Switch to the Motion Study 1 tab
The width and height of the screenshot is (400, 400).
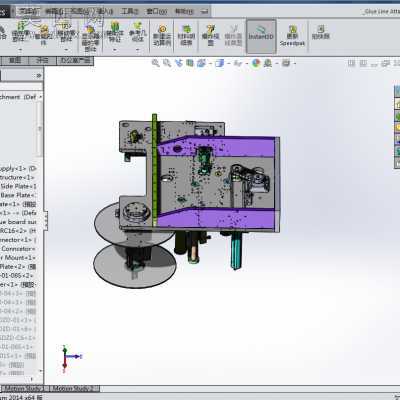(24, 388)
